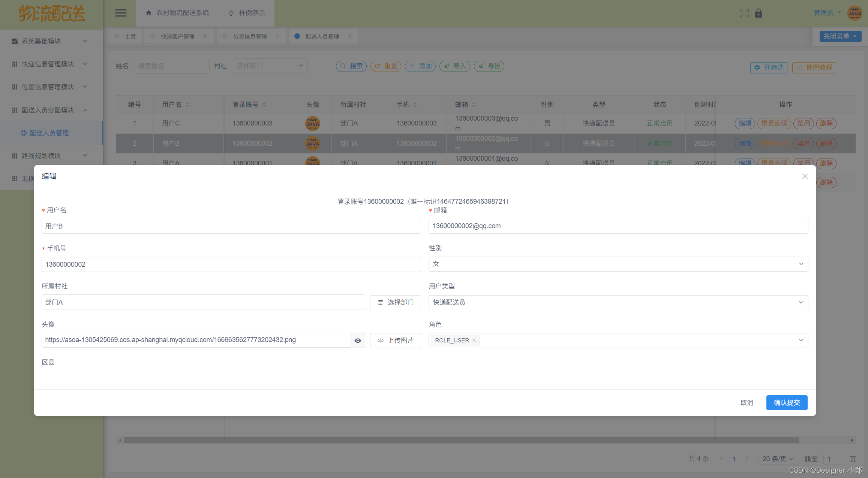Open the 村社 选择部门 filter dropdown

(x=270, y=66)
